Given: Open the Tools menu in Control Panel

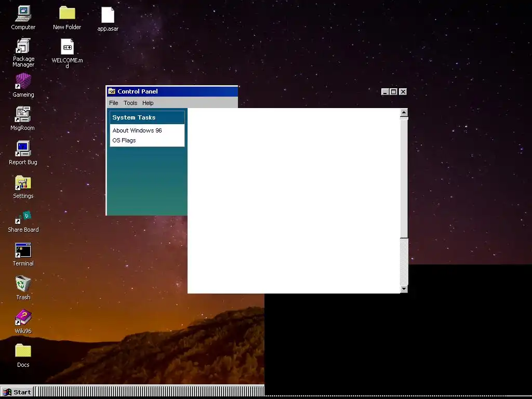Looking at the screenshot, I should click(130, 103).
